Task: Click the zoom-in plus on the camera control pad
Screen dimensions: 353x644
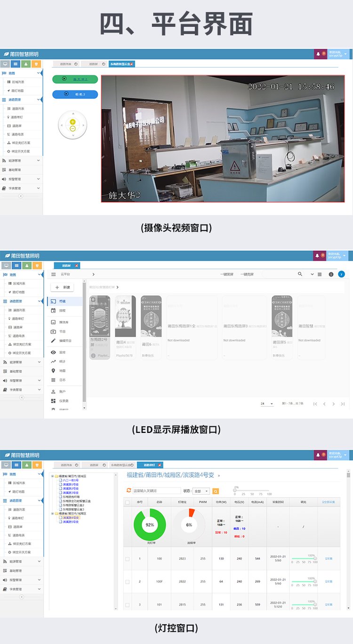Action: click(72, 122)
